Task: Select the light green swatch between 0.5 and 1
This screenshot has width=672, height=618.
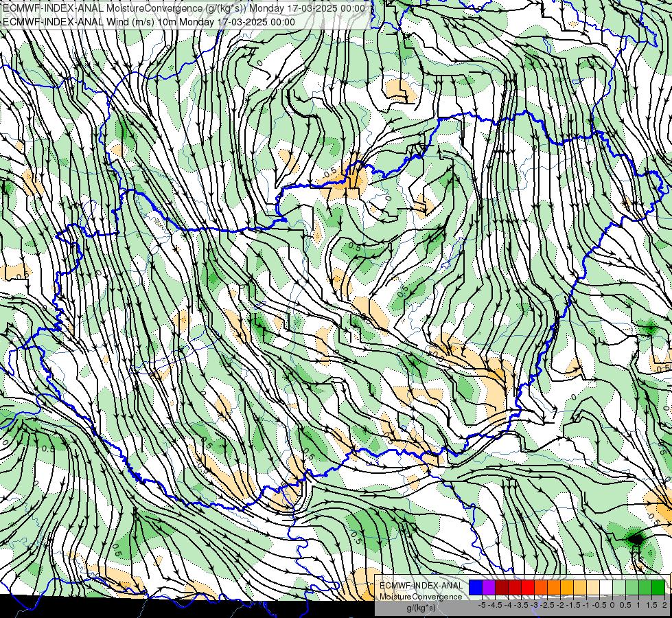Action: coord(632,588)
